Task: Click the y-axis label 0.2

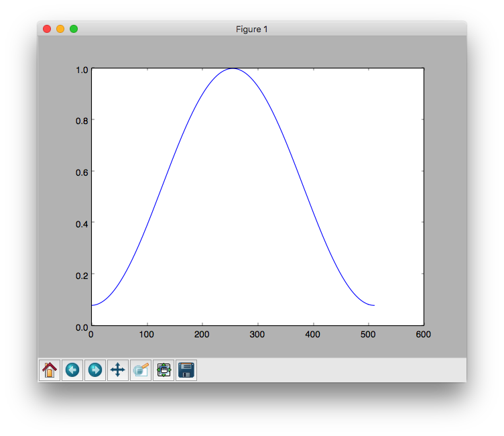Action: tap(82, 276)
